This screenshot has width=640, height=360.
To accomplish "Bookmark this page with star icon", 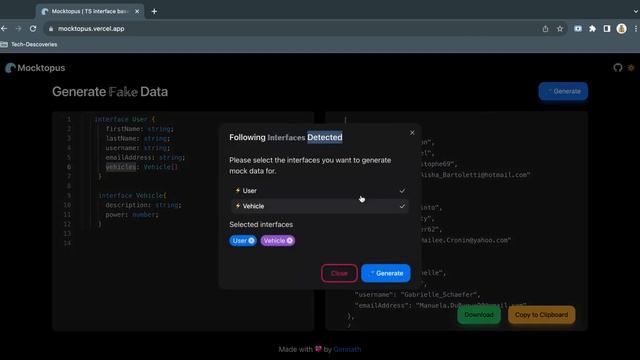I will pyautogui.click(x=560, y=29).
